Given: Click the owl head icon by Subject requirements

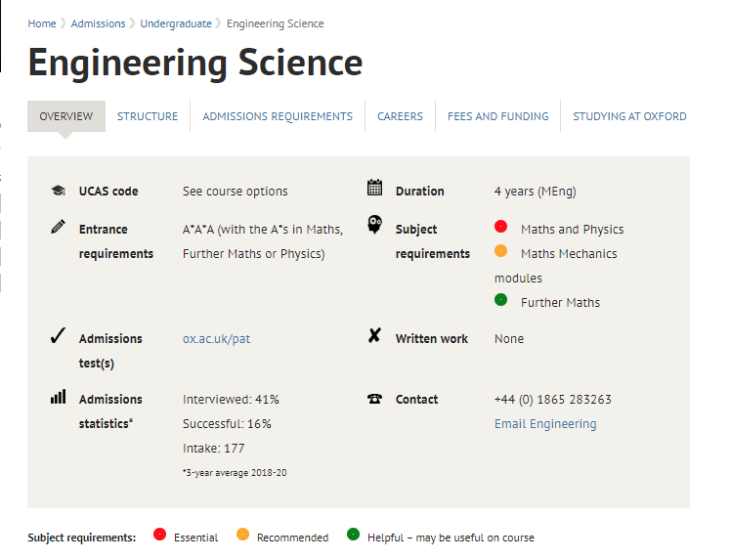Looking at the screenshot, I should (x=374, y=224).
